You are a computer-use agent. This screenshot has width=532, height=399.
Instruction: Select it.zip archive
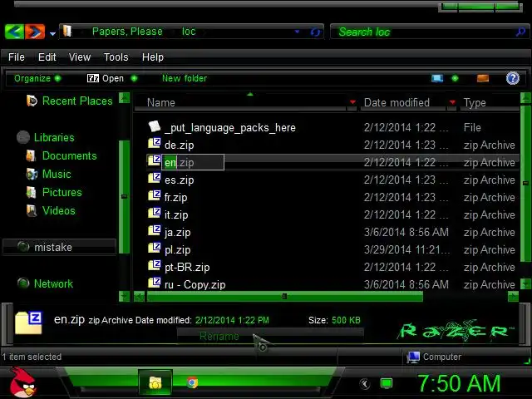point(176,214)
